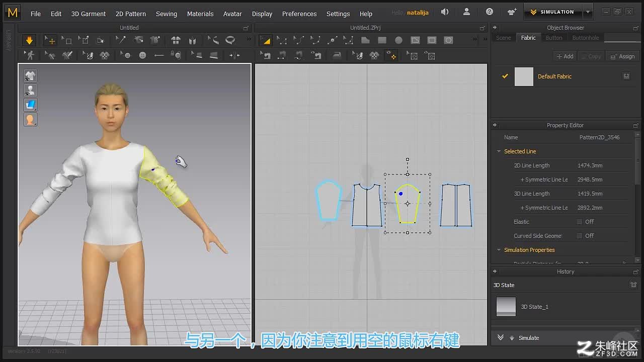Choose the Edit Sewing machine tool
Viewport: 644px width, 362px height.
[266, 55]
